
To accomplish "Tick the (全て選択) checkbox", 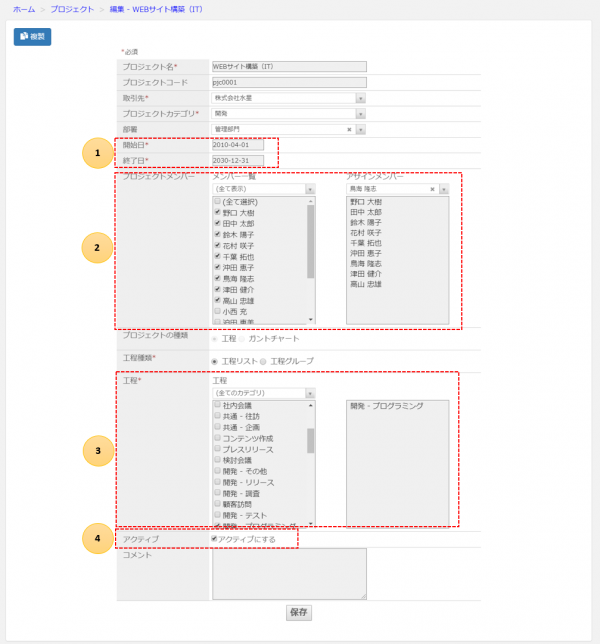I will pyautogui.click(x=218, y=201).
